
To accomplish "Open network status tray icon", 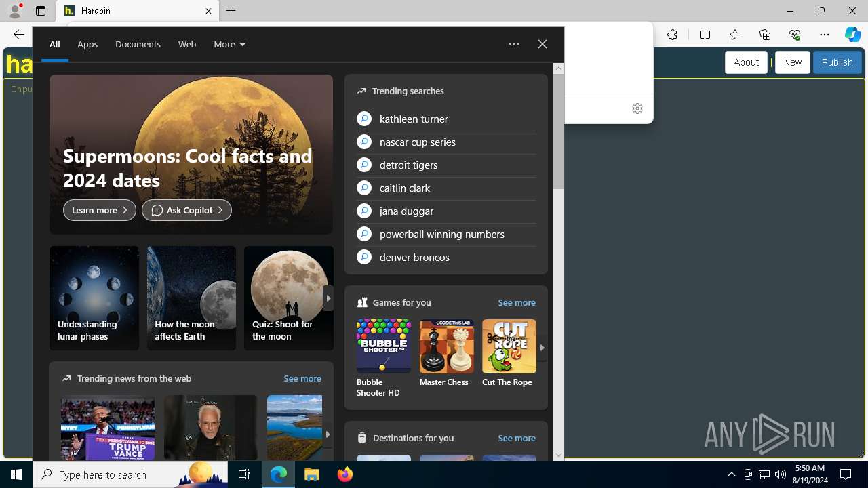I will coord(764,474).
